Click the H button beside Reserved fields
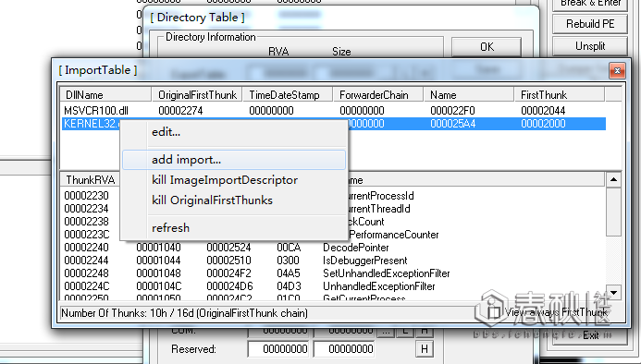 click(x=425, y=349)
